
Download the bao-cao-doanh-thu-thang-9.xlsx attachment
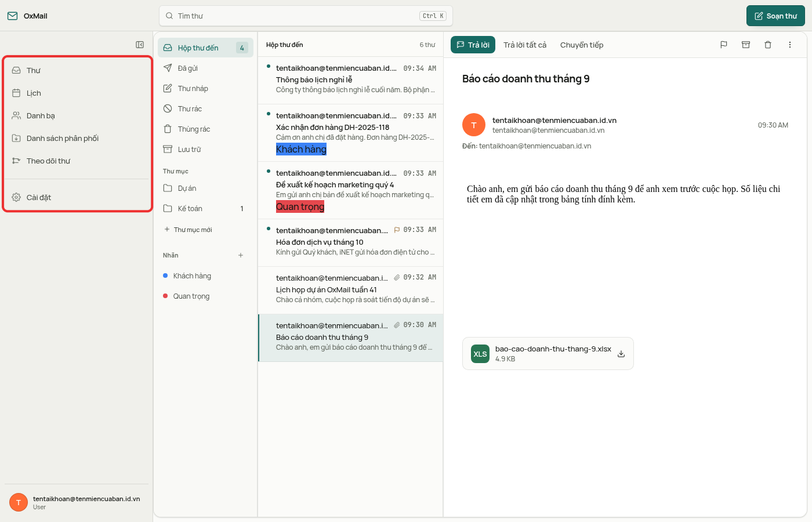tap(621, 354)
